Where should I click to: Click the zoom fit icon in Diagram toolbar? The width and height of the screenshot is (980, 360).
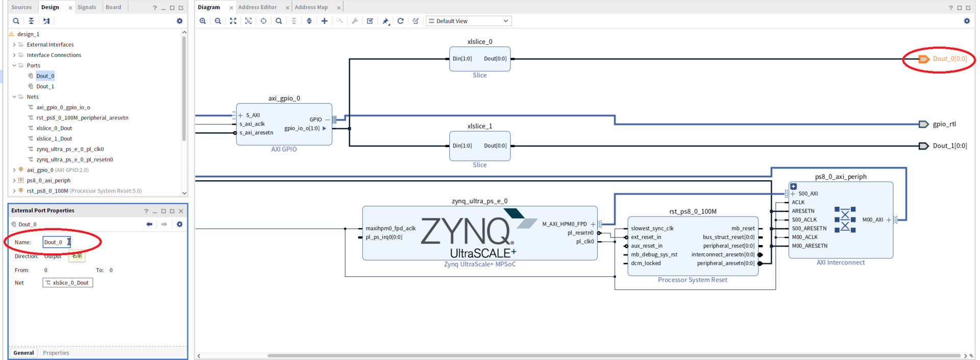tap(233, 21)
